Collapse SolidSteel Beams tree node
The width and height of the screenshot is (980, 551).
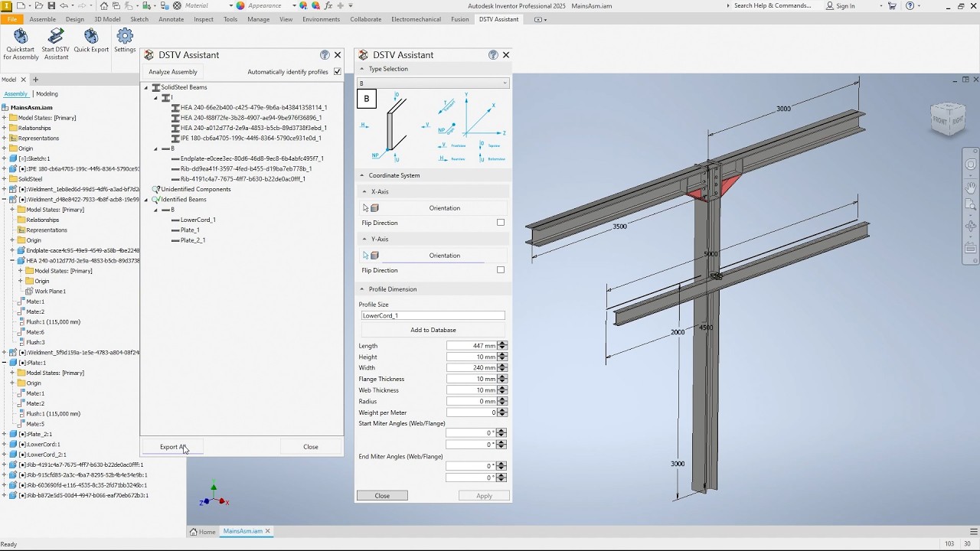146,87
